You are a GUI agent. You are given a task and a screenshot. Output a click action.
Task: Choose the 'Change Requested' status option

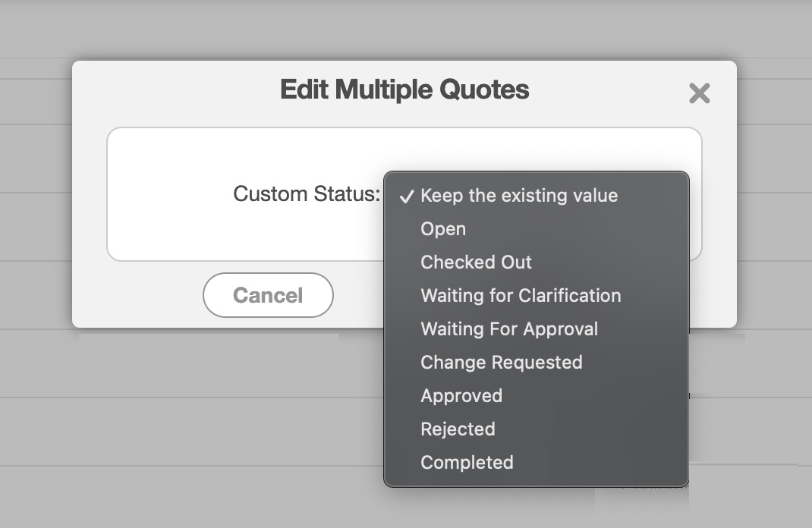501,363
